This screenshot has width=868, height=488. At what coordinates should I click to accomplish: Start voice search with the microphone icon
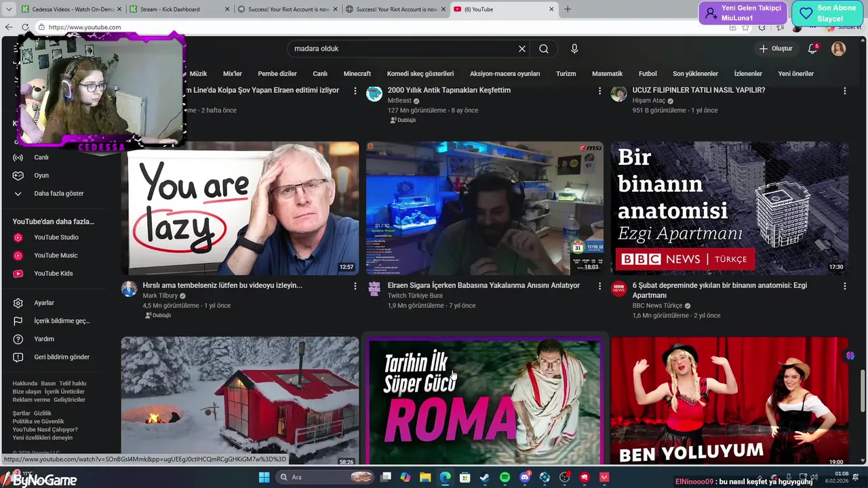[x=574, y=49]
